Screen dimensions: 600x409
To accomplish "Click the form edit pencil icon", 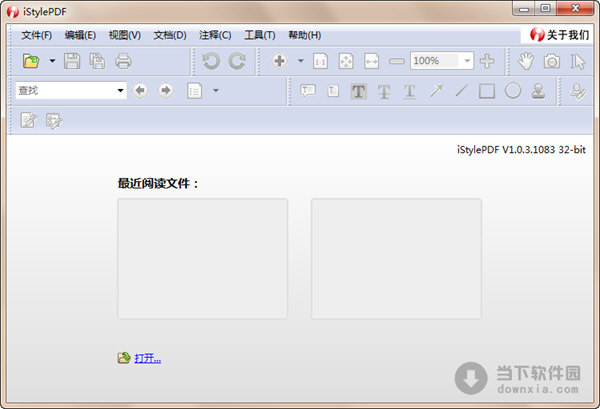I will (x=54, y=121).
